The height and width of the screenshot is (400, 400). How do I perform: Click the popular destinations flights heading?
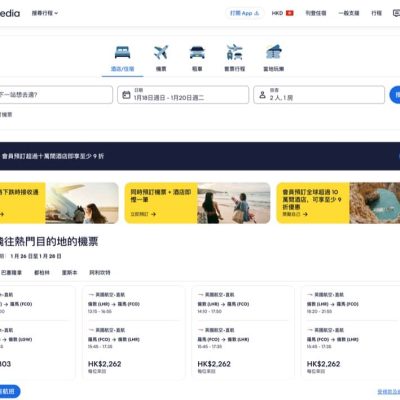49,242
